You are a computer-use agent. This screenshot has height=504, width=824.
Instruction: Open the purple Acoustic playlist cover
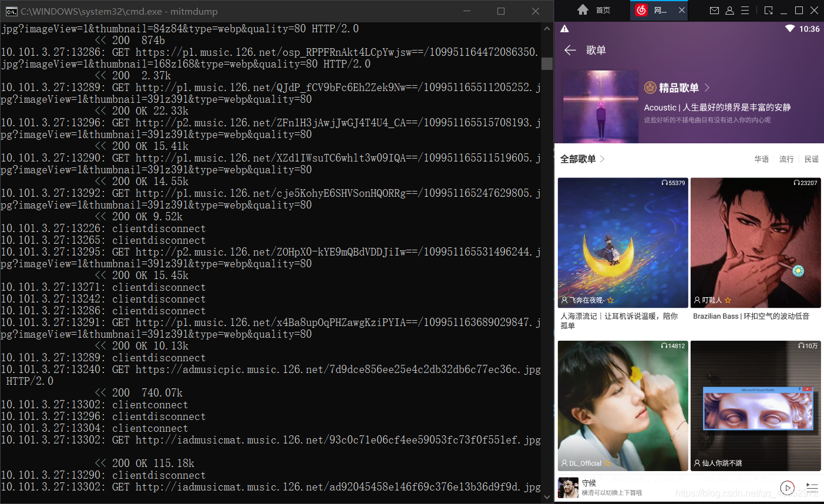tap(600, 107)
